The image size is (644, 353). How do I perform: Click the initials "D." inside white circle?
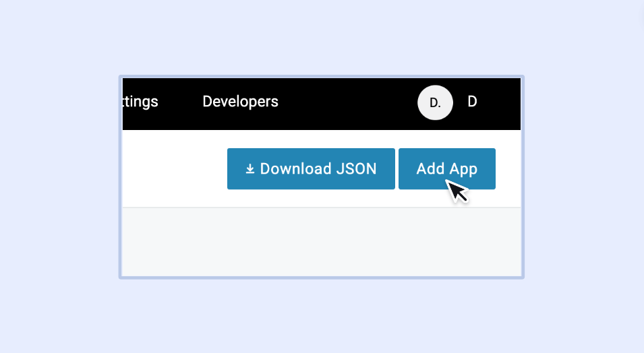(x=435, y=103)
